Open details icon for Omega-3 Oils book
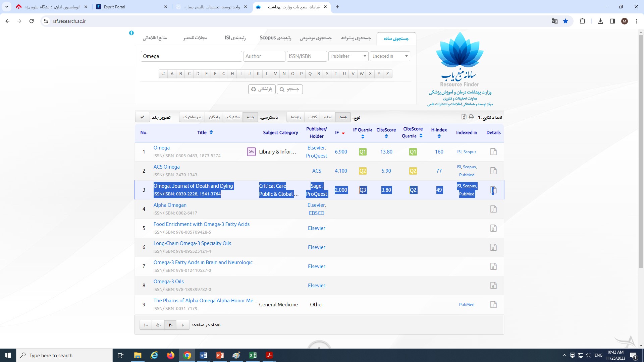The width and height of the screenshot is (644, 362). 493,286
